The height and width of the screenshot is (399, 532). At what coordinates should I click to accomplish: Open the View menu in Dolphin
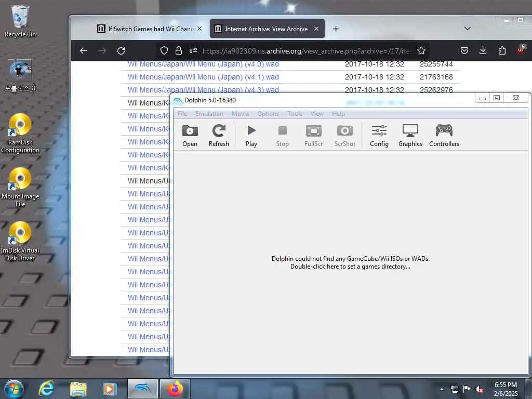[317, 114]
